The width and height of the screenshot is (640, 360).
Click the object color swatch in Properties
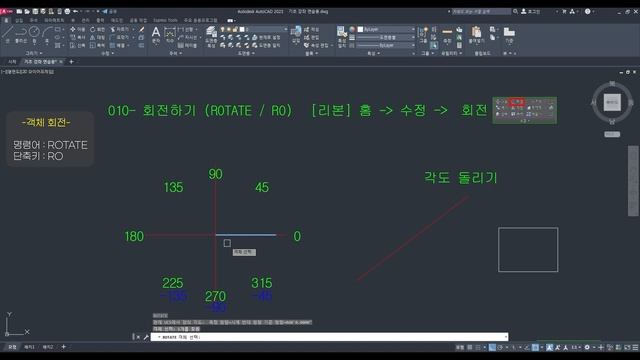click(360, 29)
